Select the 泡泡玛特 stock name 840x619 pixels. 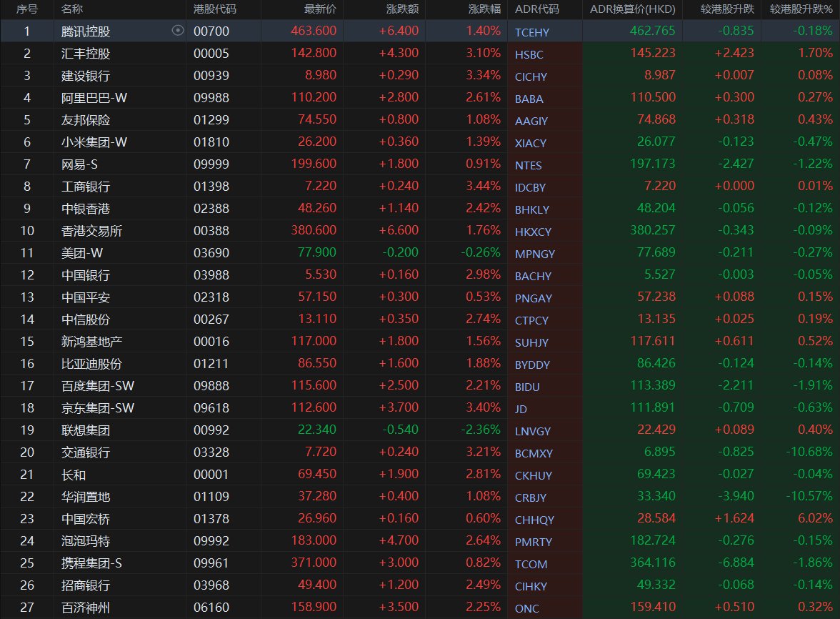click(86, 541)
